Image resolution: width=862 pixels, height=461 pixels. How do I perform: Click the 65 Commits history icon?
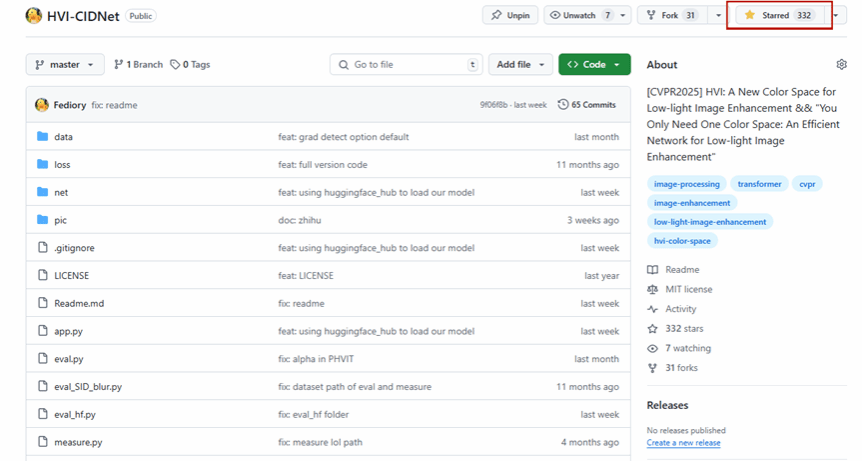tap(563, 105)
